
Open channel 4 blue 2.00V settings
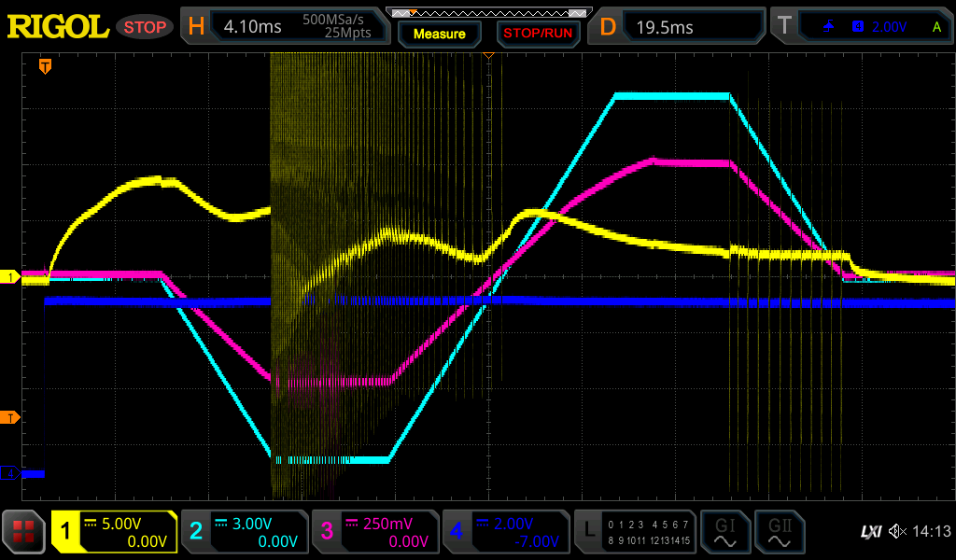[x=505, y=532]
